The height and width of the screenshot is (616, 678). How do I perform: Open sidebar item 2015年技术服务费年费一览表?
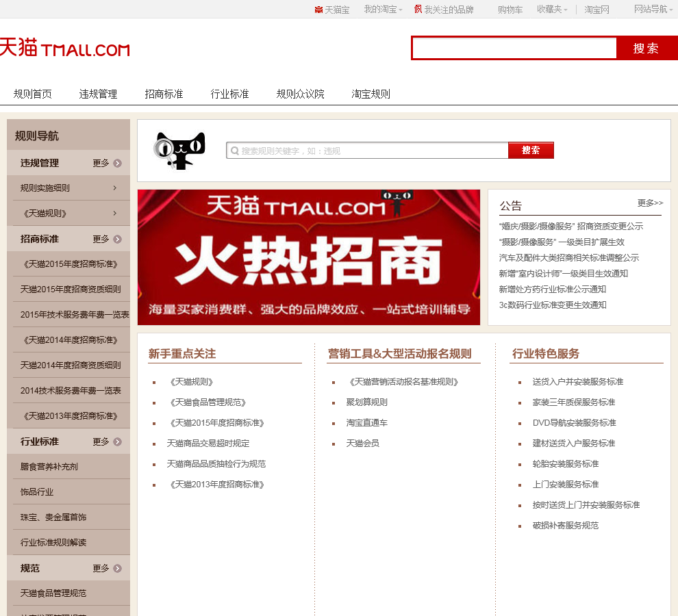pyautogui.click(x=75, y=315)
